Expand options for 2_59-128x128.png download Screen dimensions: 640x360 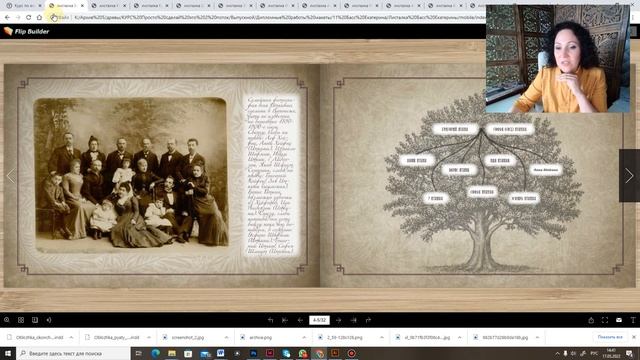coord(381,338)
